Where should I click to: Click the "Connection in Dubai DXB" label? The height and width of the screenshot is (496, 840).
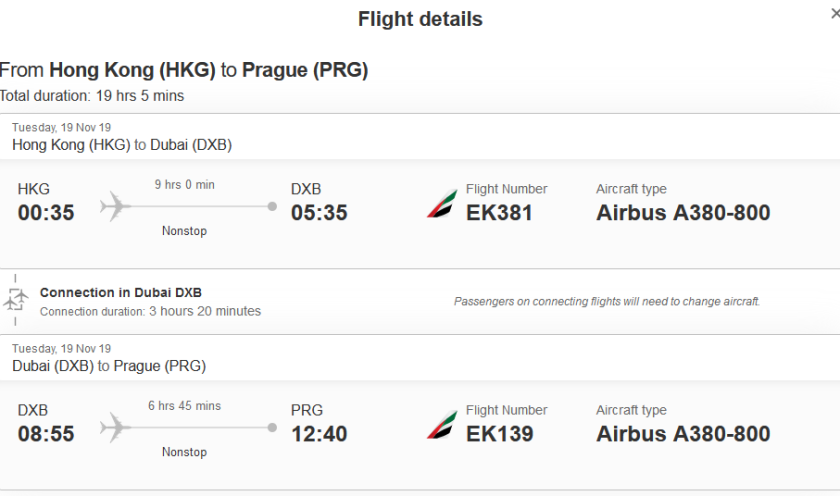(x=120, y=293)
